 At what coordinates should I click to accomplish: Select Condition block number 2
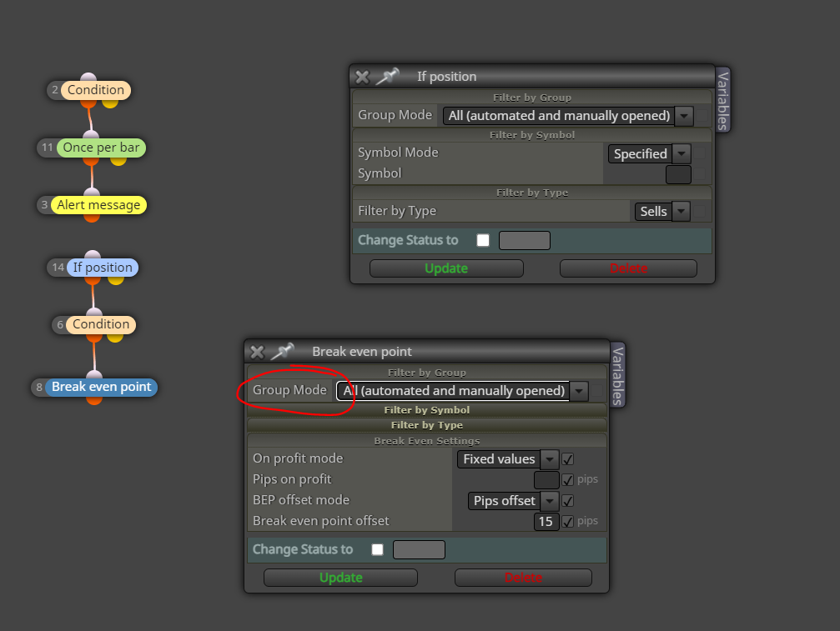coord(95,90)
